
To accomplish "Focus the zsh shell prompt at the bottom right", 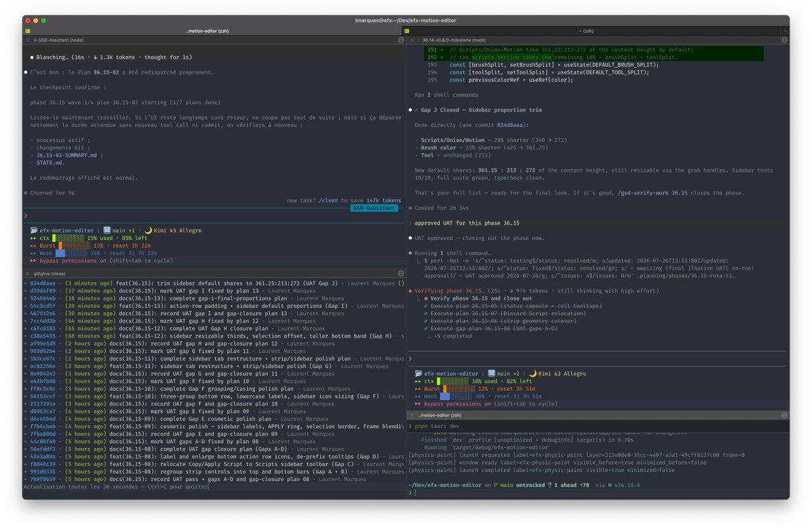I will [x=597, y=493].
